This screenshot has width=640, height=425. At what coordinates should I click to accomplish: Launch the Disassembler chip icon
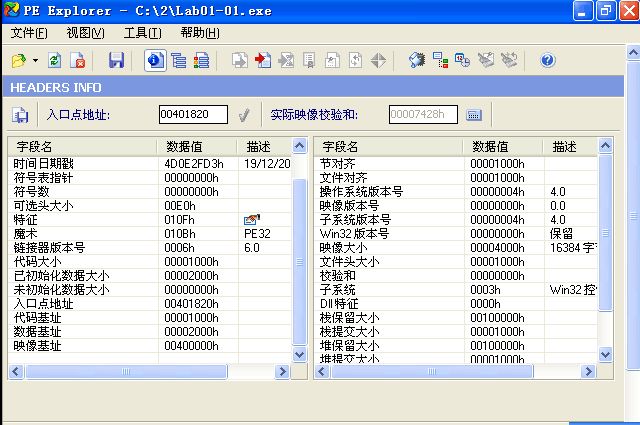(417, 61)
